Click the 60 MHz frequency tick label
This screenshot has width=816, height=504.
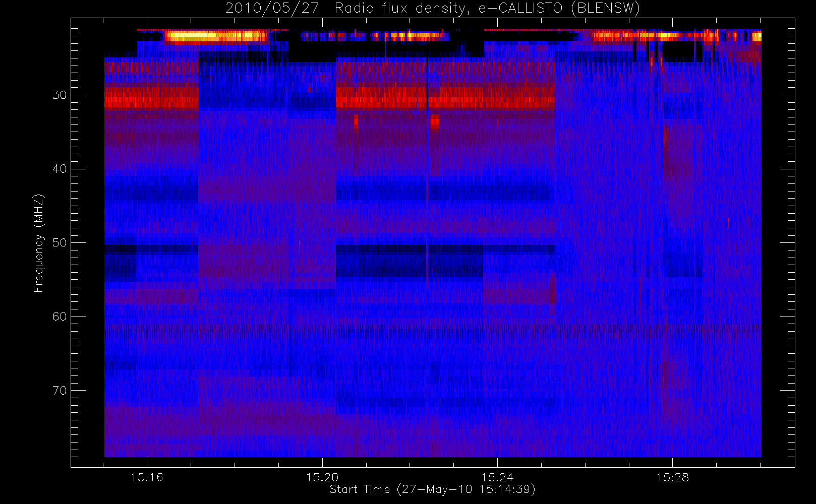pos(60,317)
